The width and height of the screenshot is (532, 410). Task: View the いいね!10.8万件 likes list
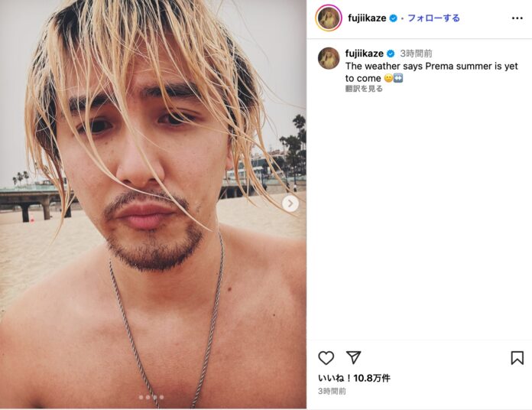pyautogui.click(x=354, y=378)
